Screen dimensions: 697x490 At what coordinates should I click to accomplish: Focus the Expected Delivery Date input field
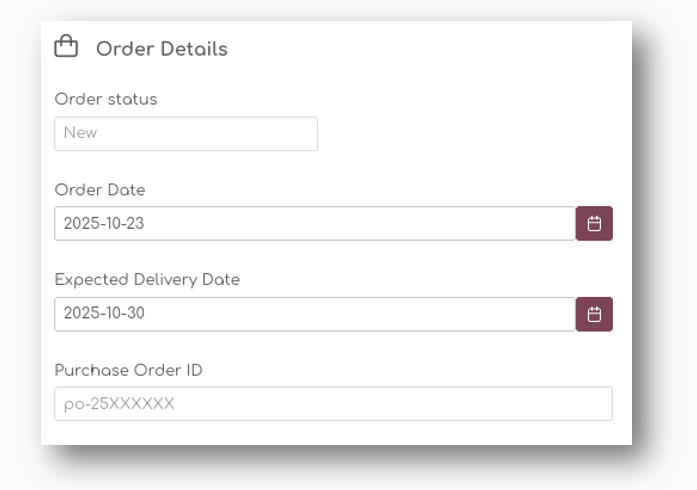pos(314,314)
